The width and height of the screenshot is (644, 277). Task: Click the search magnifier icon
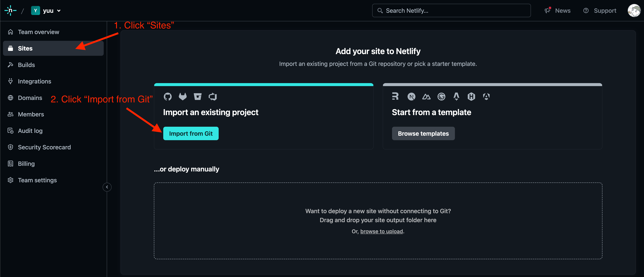coord(380,10)
